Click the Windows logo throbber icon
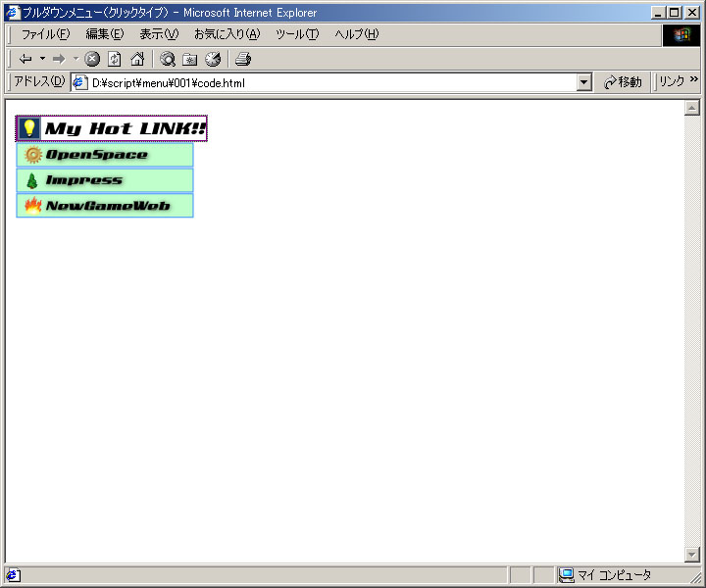The height and width of the screenshot is (588, 706). [681, 35]
